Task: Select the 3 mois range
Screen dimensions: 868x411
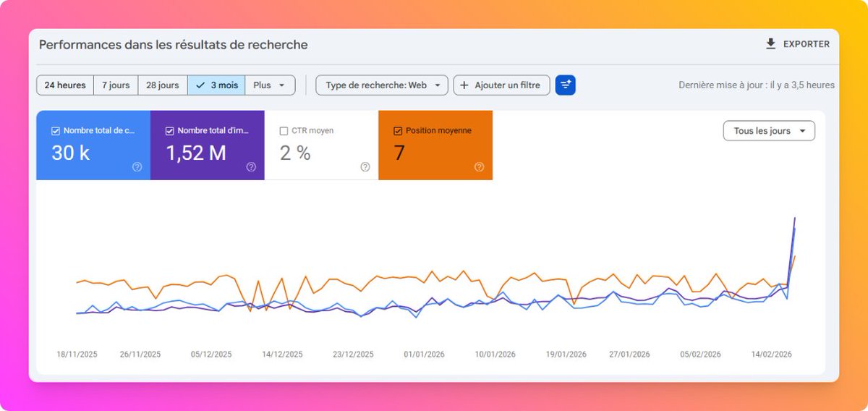Action: (x=216, y=85)
